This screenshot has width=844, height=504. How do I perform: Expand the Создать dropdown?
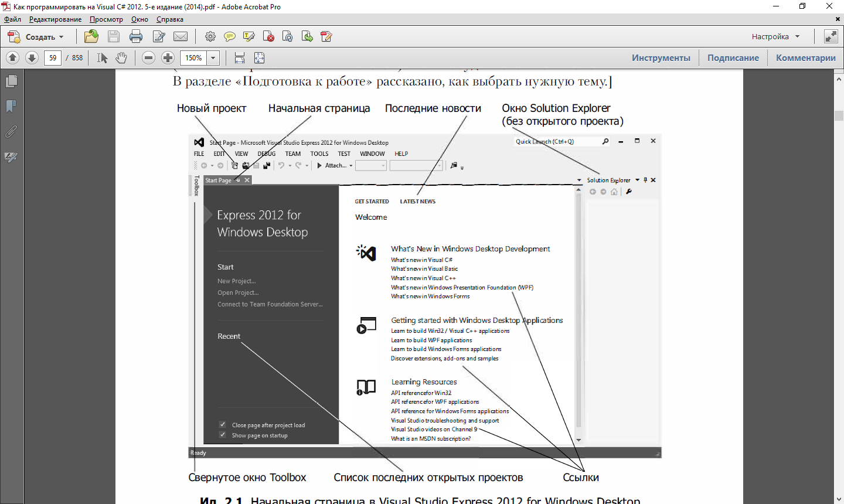click(35, 36)
